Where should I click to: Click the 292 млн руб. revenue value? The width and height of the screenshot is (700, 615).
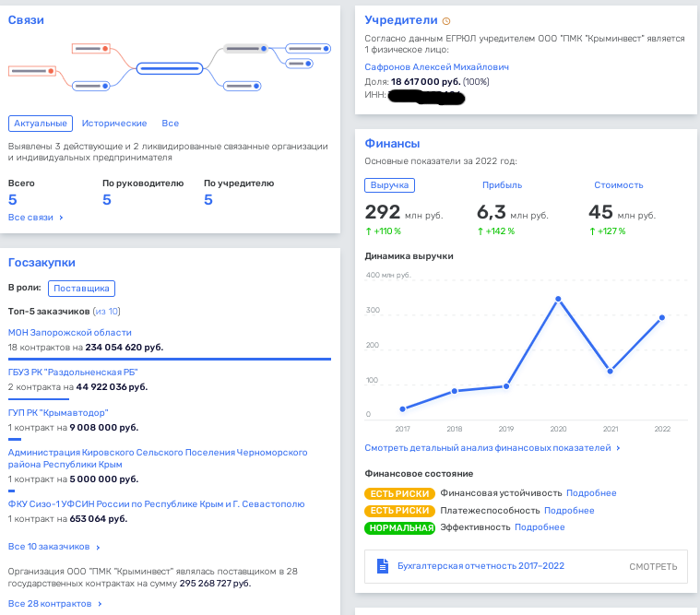click(404, 212)
